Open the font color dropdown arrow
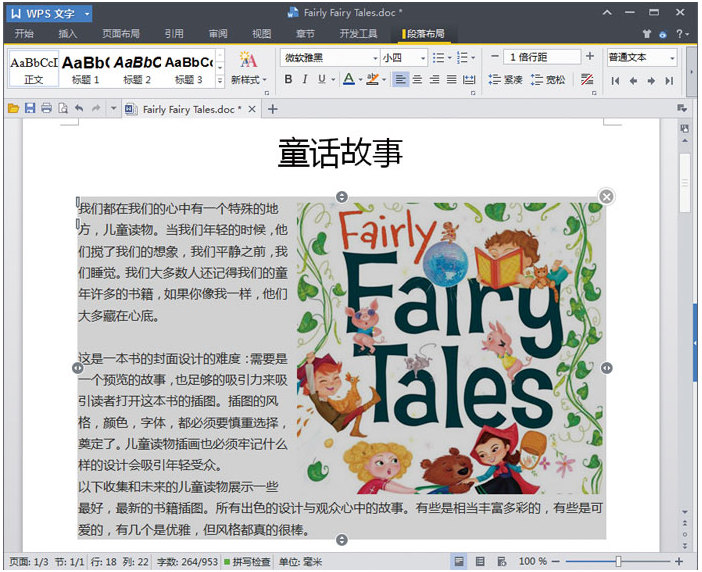Screen dimensions: 702x572 tap(360, 80)
